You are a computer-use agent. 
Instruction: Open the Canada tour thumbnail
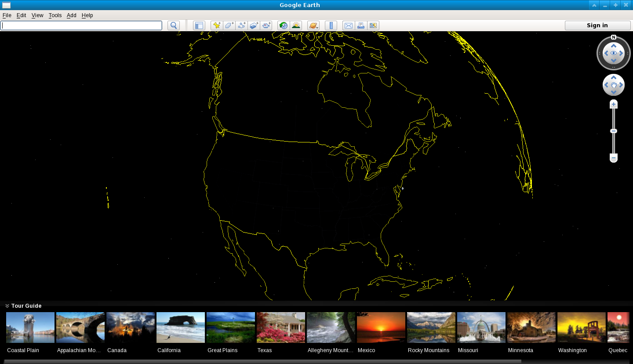pos(131,328)
